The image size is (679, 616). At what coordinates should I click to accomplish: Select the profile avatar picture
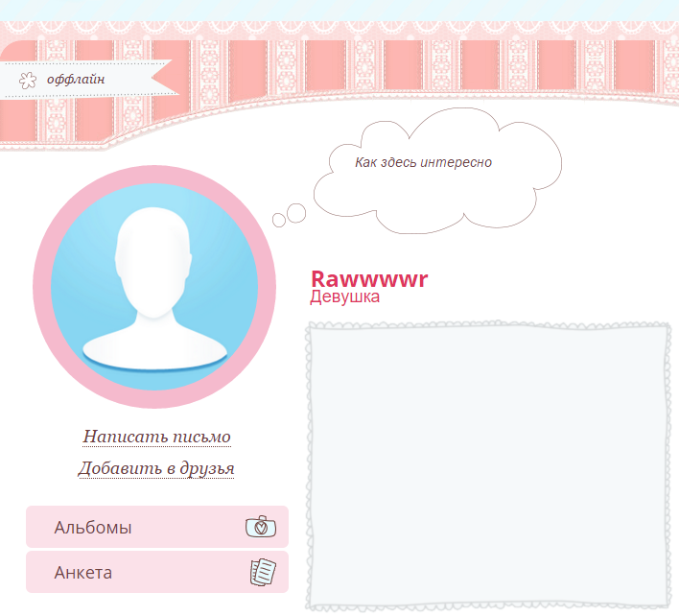[x=154, y=287]
